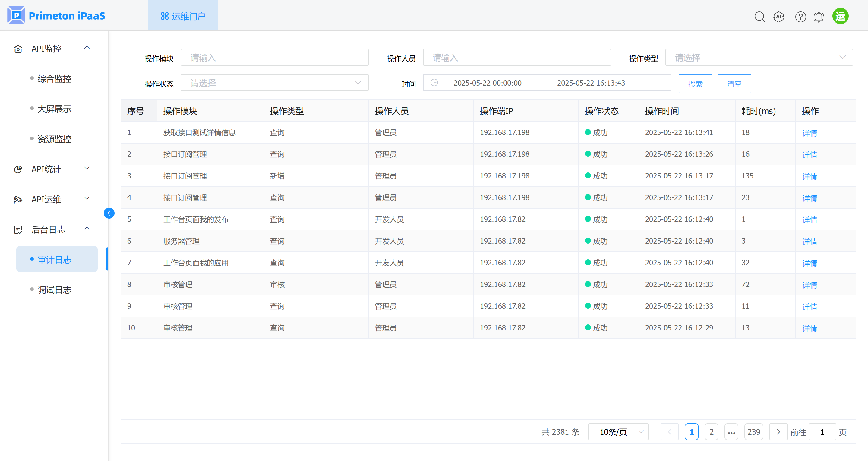This screenshot has width=868, height=461.
Task: Collapse the API监控 menu group
Action: point(87,48)
